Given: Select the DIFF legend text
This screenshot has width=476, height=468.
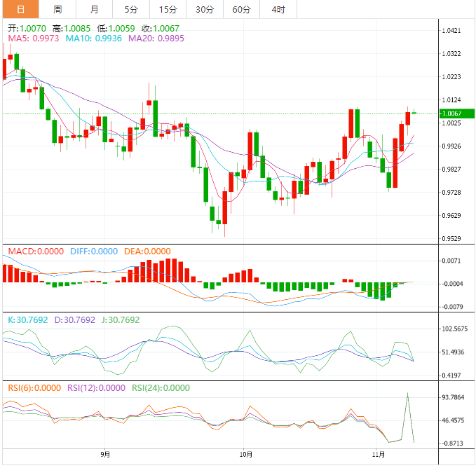Looking at the screenshot, I should click(93, 252).
